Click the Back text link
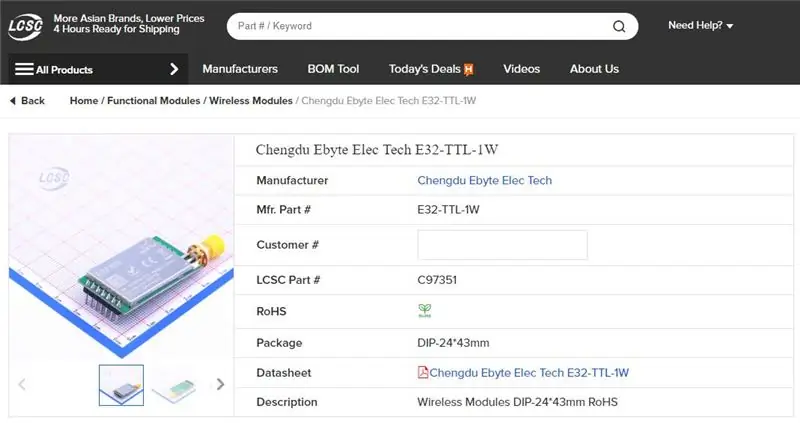The height and width of the screenshot is (423, 800). click(33, 101)
